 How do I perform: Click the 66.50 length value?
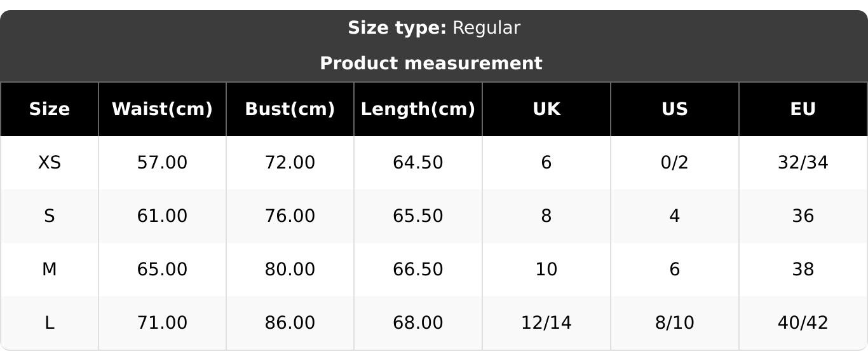coord(418,270)
